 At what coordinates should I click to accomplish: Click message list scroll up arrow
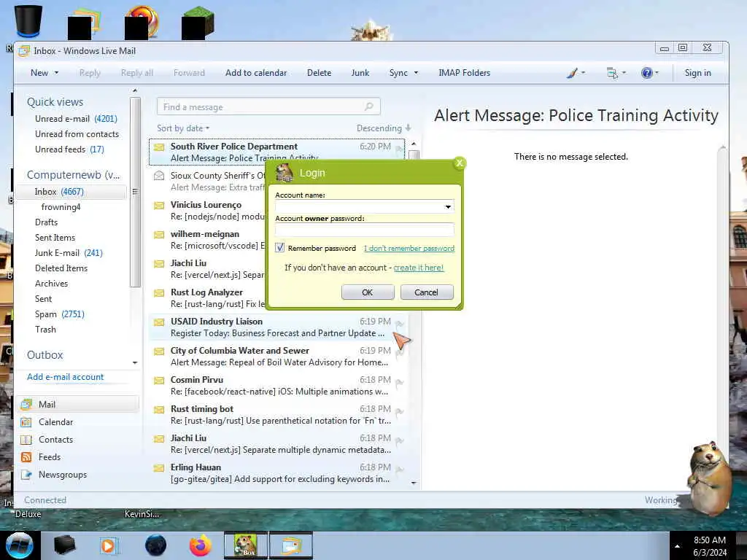coord(414,144)
